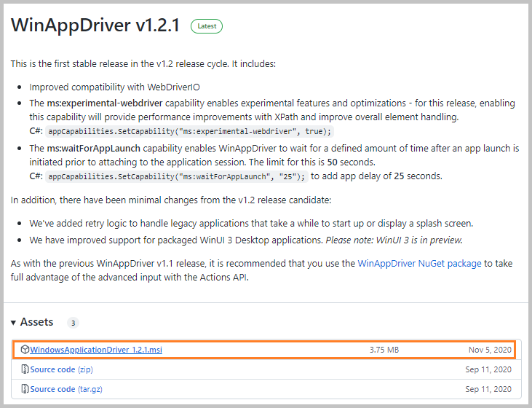Click 'In addition, there have been minimal changes' line
This screenshot has height=408, width=532.
pyautogui.click(x=170, y=200)
